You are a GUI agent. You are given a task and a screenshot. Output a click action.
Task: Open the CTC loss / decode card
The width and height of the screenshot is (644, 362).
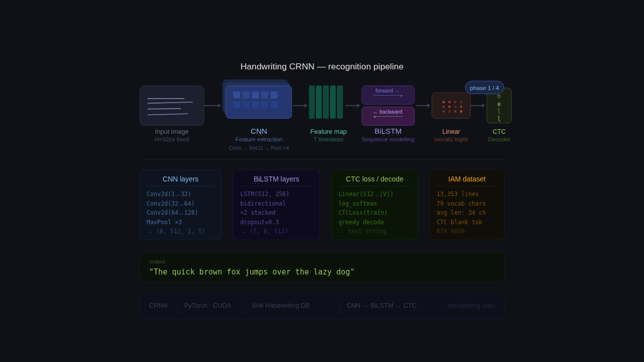(x=374, y=205)
